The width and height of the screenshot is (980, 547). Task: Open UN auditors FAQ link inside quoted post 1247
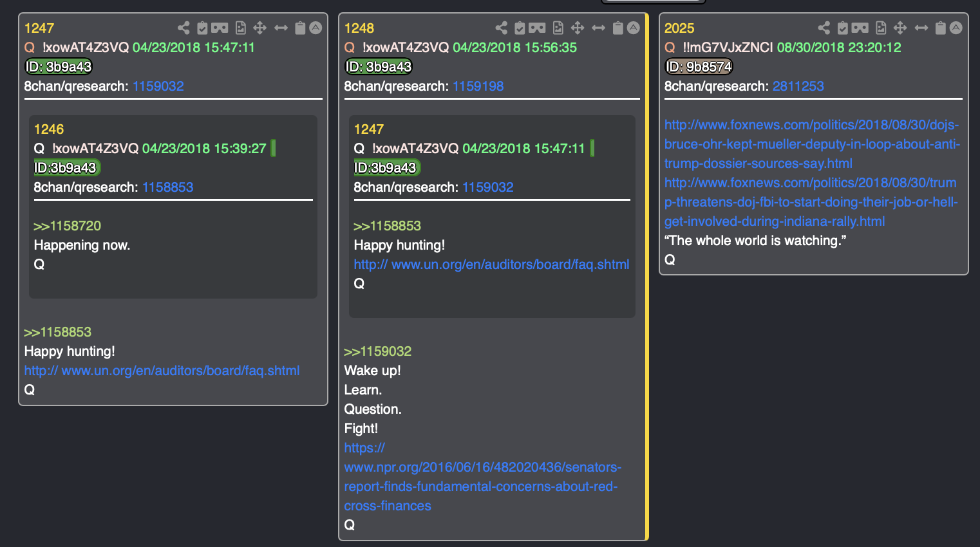(492, 264)
